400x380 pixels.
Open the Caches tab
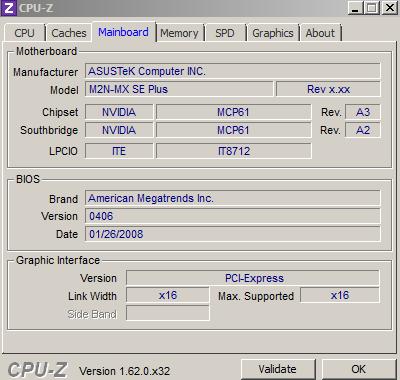(x=69, y=33)
